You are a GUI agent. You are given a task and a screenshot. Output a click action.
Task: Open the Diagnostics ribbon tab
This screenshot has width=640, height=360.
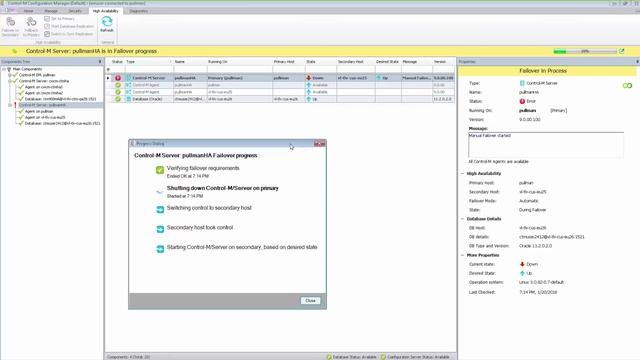pyautogui.click(x=139, y=11)
